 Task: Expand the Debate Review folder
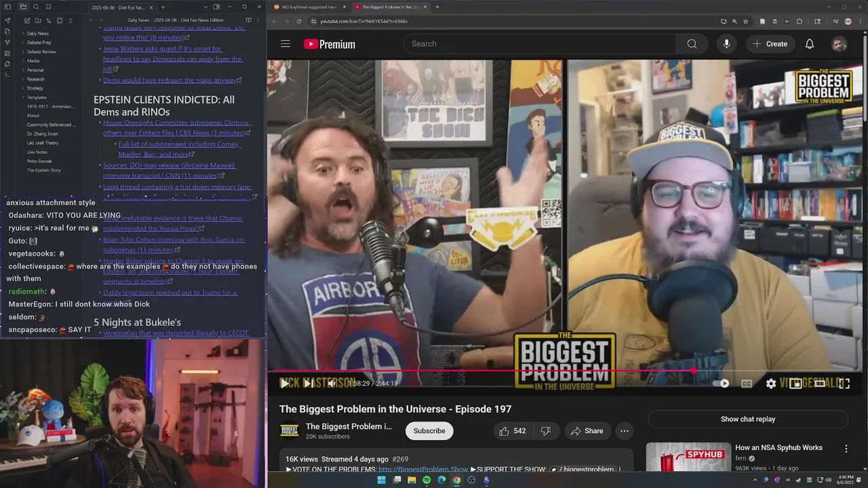41,52
